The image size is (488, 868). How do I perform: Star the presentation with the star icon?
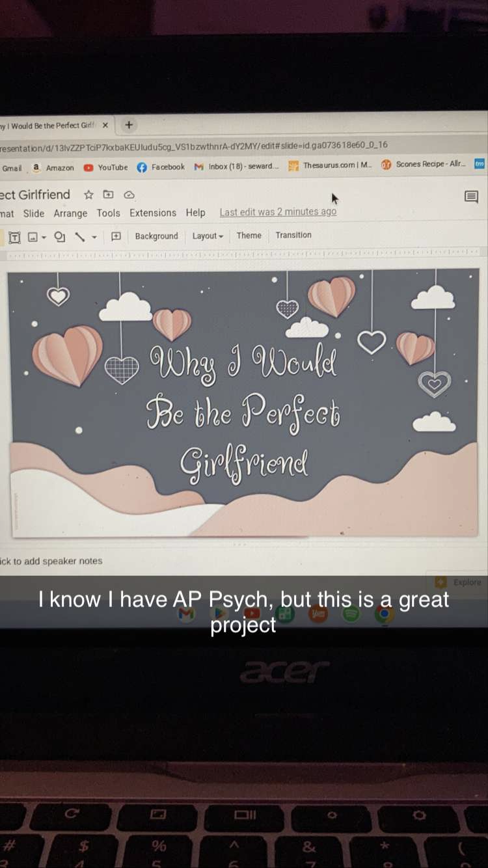(88, 195)
